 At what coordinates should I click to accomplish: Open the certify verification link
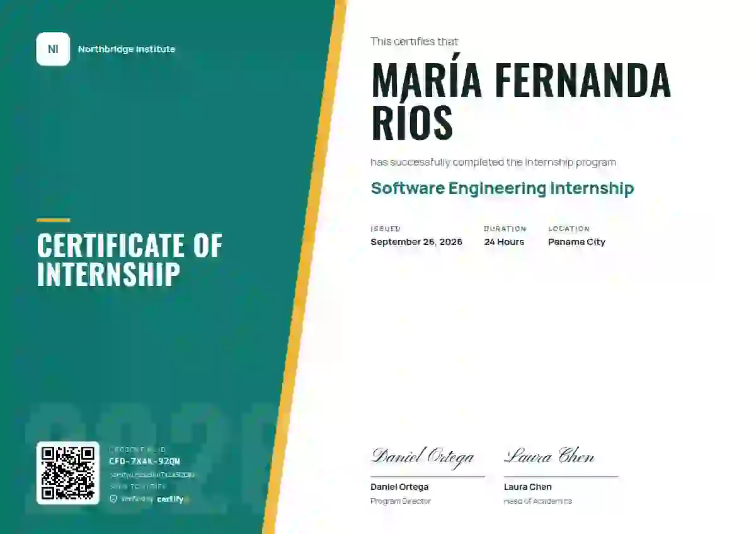click(x=152, y=475)
